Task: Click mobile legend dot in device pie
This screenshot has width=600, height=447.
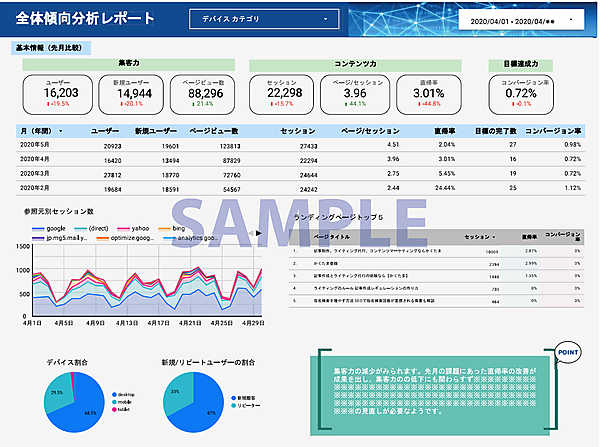Action: (x=117, y=403)
